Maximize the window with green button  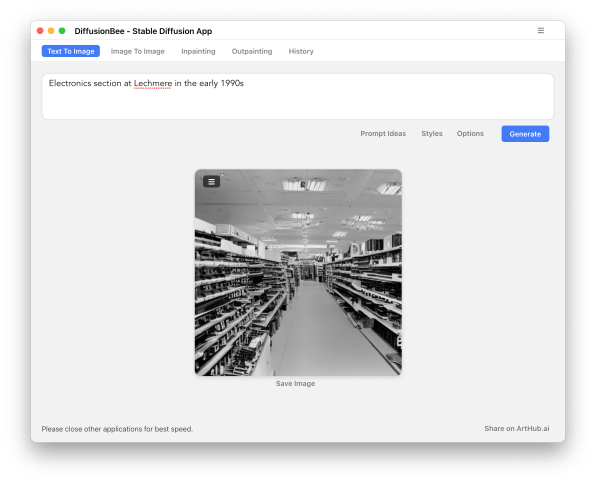click(62, 31)
